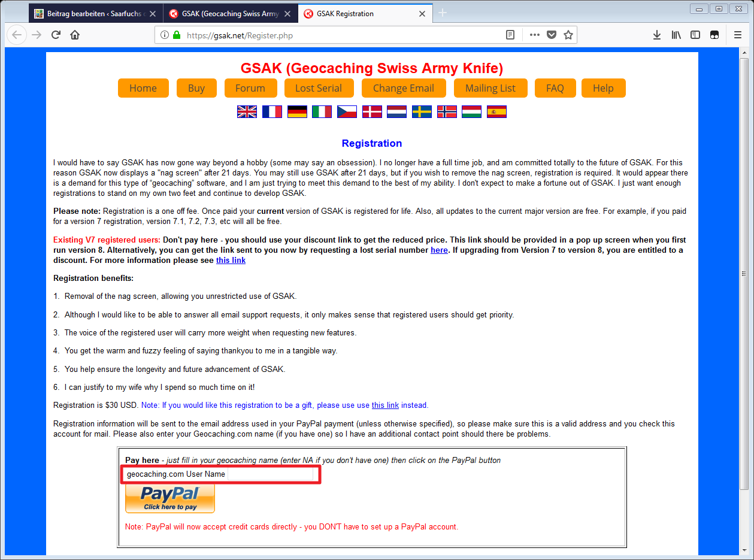
Task: Click the Help navigation button
Action: [x=603, y=88]
